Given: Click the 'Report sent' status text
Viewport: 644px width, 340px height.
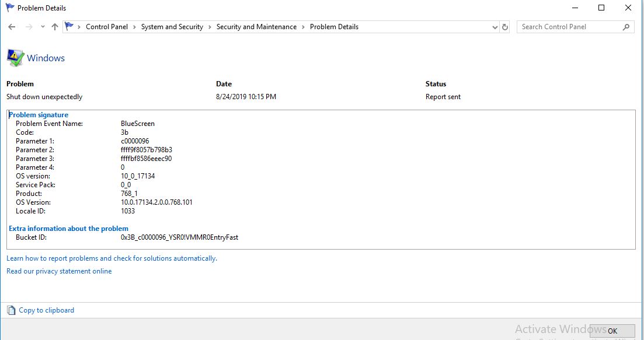Looking at the screenshot, I should 443,97.
